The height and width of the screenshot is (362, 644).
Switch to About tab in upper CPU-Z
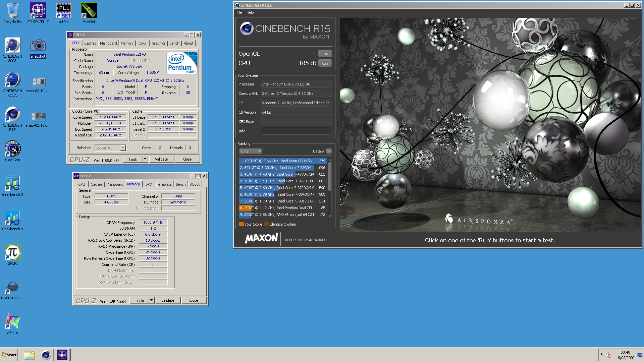click(x=189, y=43)
